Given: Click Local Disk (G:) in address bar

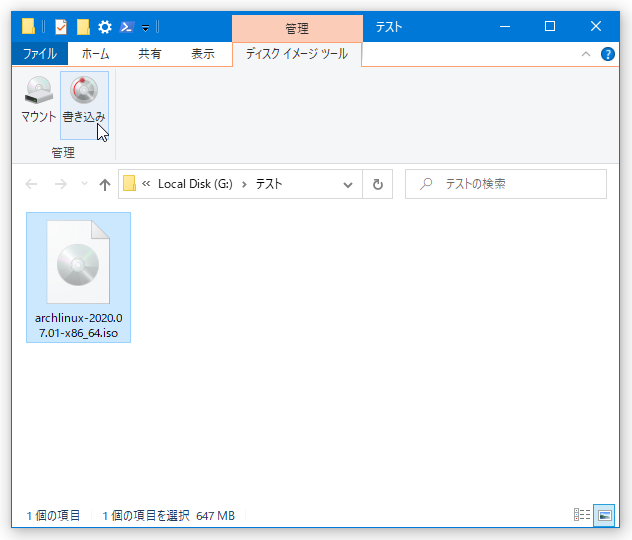Looking at the screenshot, I should pyautogui.click(x=195, y=184).
